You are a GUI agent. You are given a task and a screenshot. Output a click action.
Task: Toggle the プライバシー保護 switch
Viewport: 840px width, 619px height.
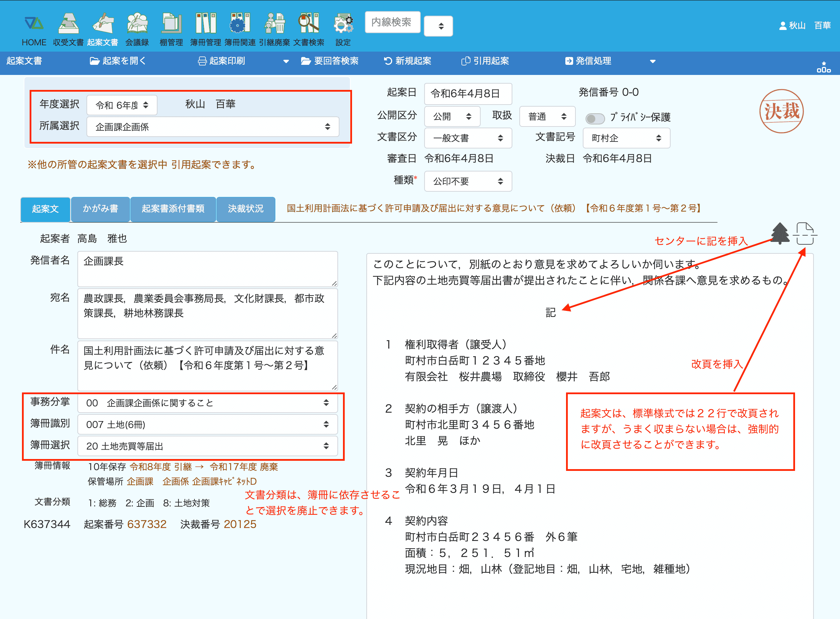click(x=595, y=119)
